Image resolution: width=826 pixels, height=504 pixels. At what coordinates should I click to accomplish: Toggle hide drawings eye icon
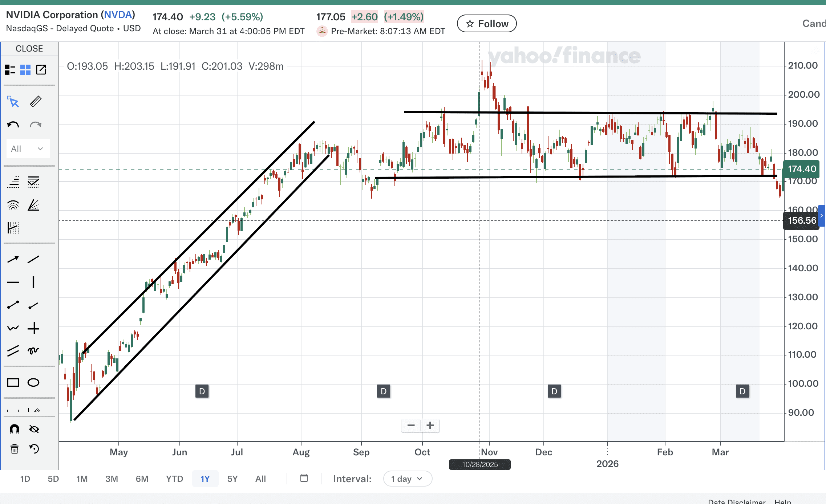pyautogui.click(x=34, y=429)
